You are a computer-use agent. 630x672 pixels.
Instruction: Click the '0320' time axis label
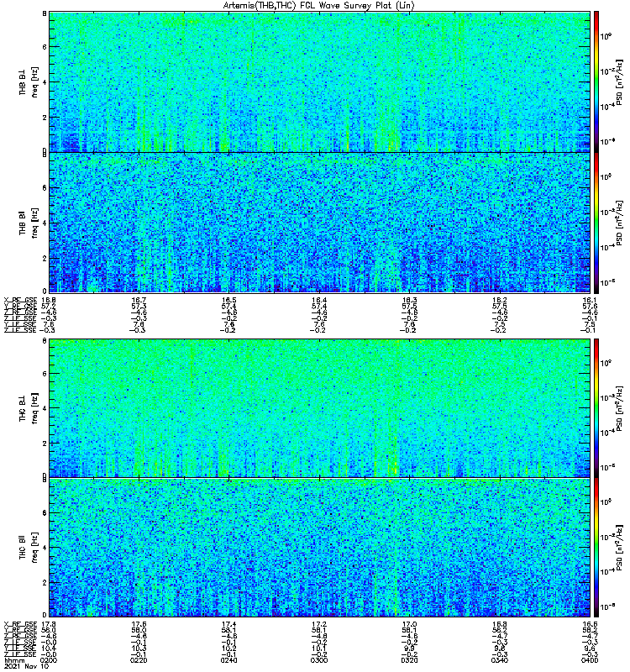click(x=409, y=660)
